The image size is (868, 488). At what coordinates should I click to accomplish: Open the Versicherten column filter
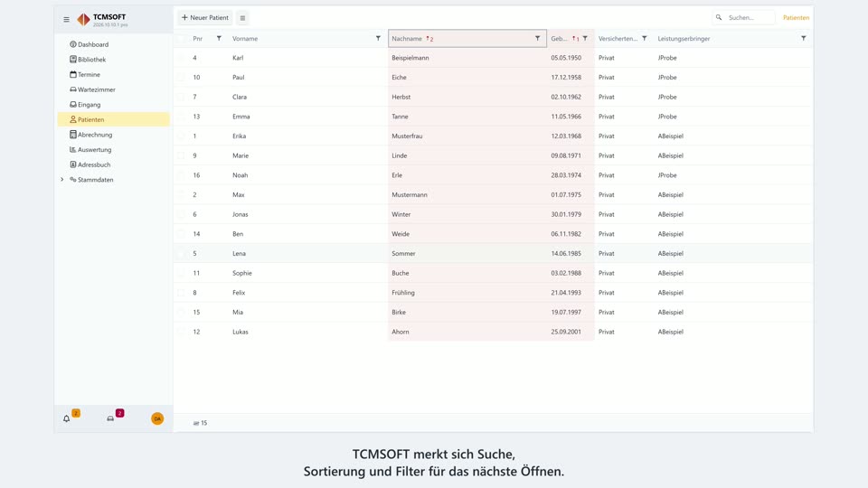645,38
